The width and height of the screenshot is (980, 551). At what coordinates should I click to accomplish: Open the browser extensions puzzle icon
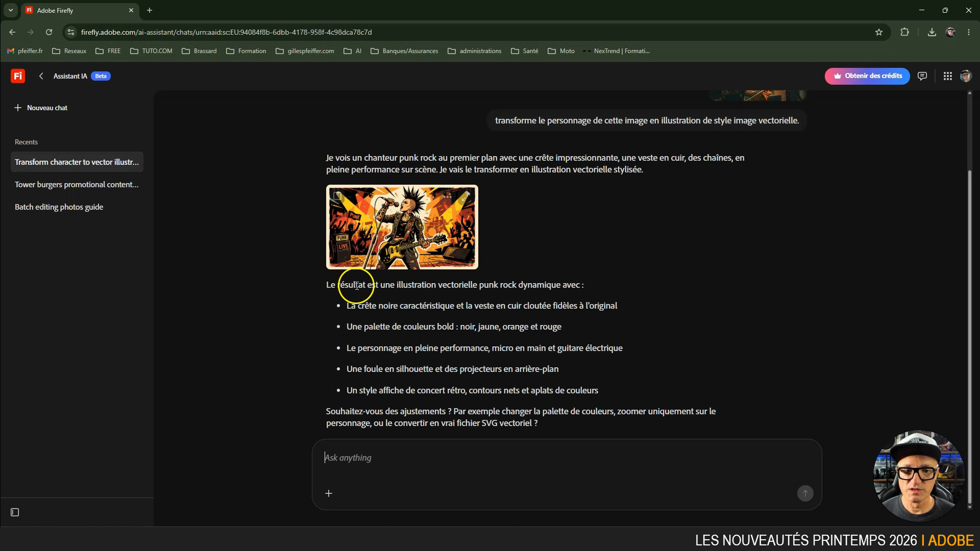[x=905, y=32]
